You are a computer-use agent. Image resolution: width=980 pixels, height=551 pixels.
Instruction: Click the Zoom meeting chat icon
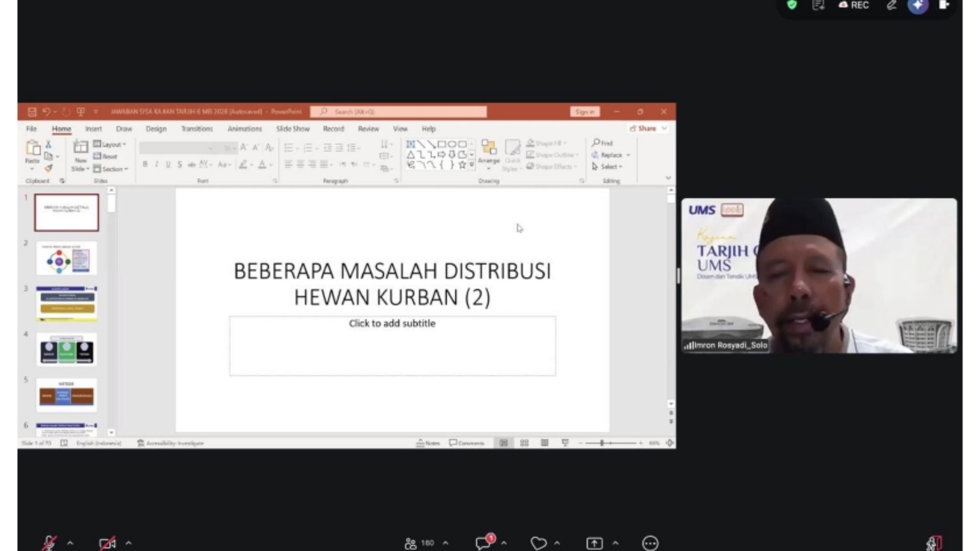(483, 543)
